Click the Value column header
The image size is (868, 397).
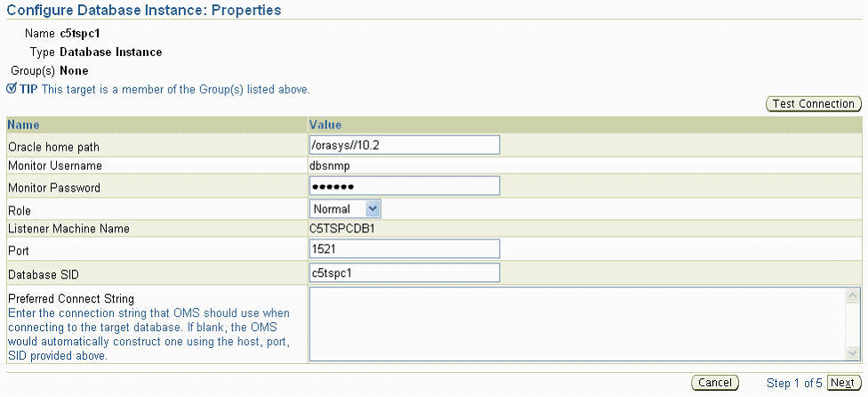coord(325,125)
